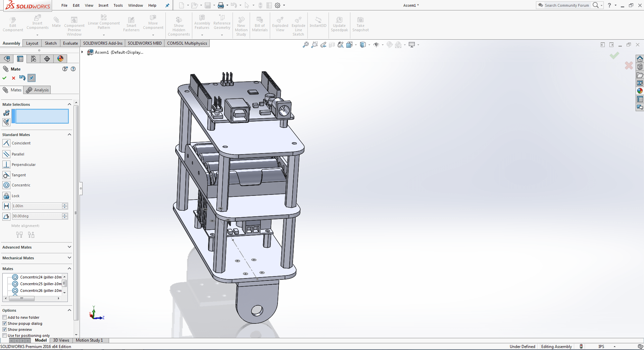Open the Tools menu
Image resolution: width=644 pixels, height=350 pixels.
(x=118, y=5)
